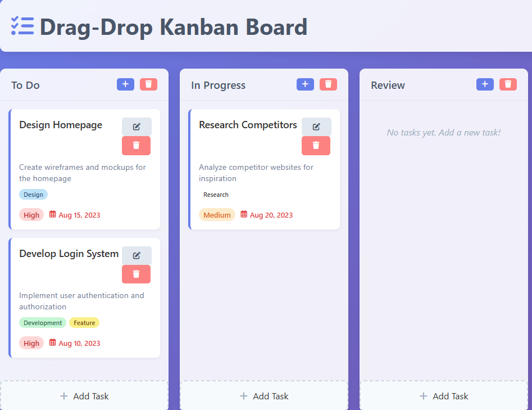Open the edit icon on Design Homepage card

click(137, 127)
